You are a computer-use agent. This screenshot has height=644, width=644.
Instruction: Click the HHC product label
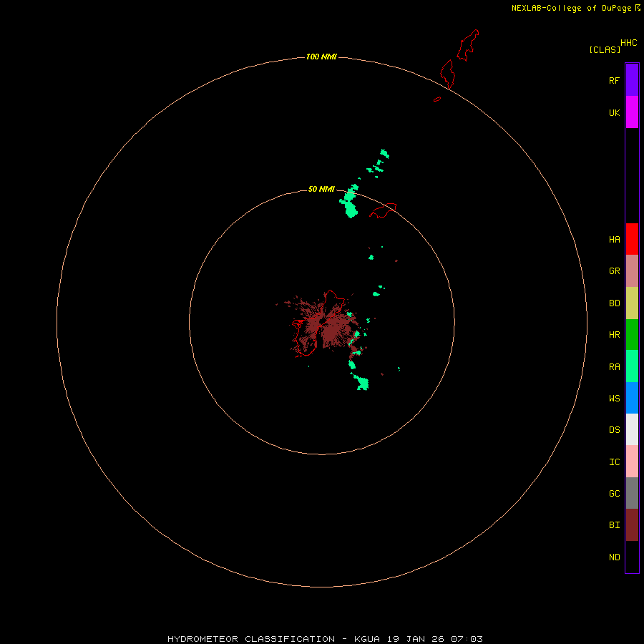[x=628, y=43]
